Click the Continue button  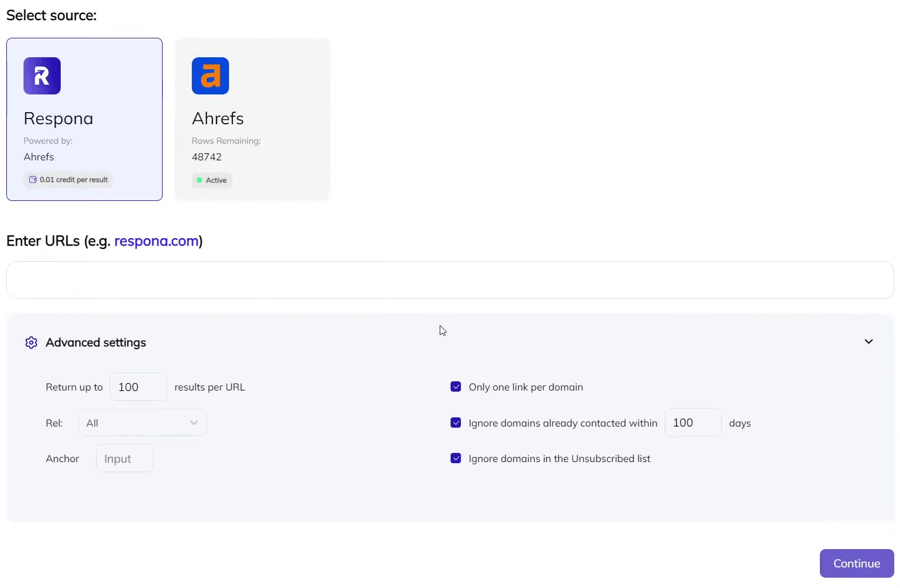pyautogui.click(x=856, y=563)
